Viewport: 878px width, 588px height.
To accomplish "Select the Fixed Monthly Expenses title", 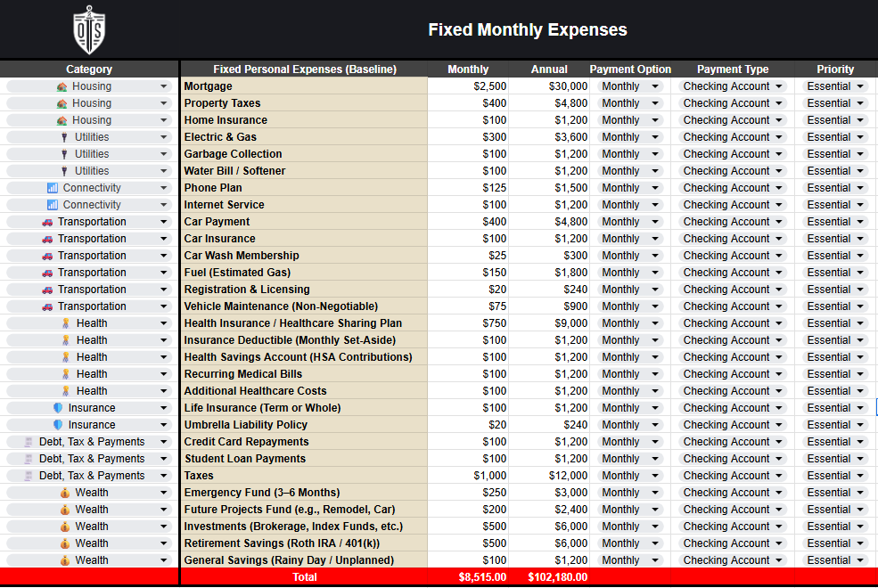I will coord(528,29).
